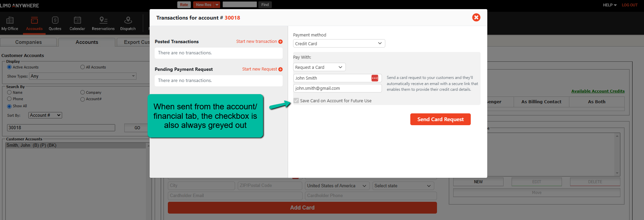Open the Dispatch icon
Image resolution: width=644 pixels, height=220 pixels.
(x=128, y=21)
